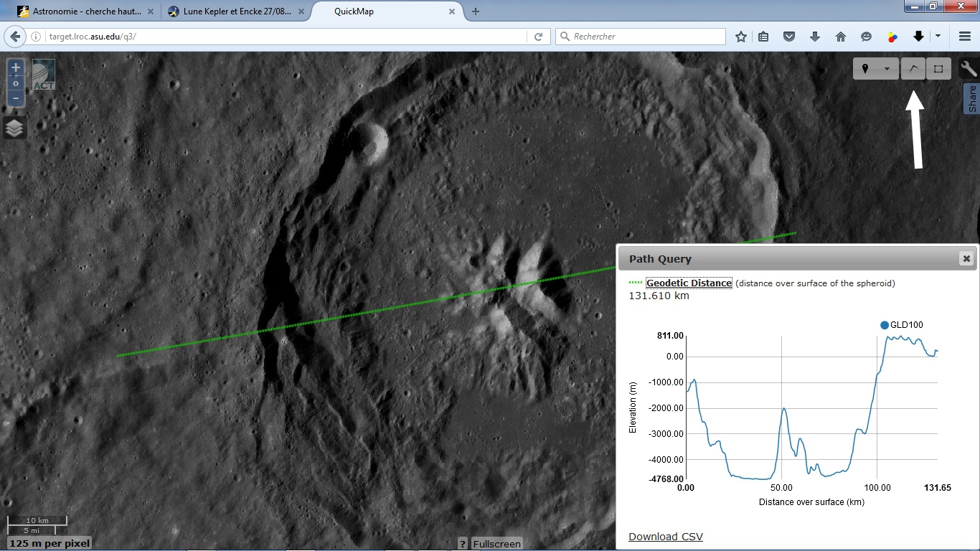This screenshot has height=551, width=980.
Task: Open the map layers panel
Action: pos(15,128)
